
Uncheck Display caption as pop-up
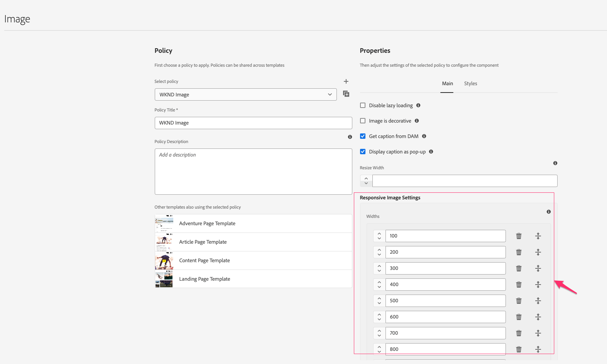(x=363, y=152)
